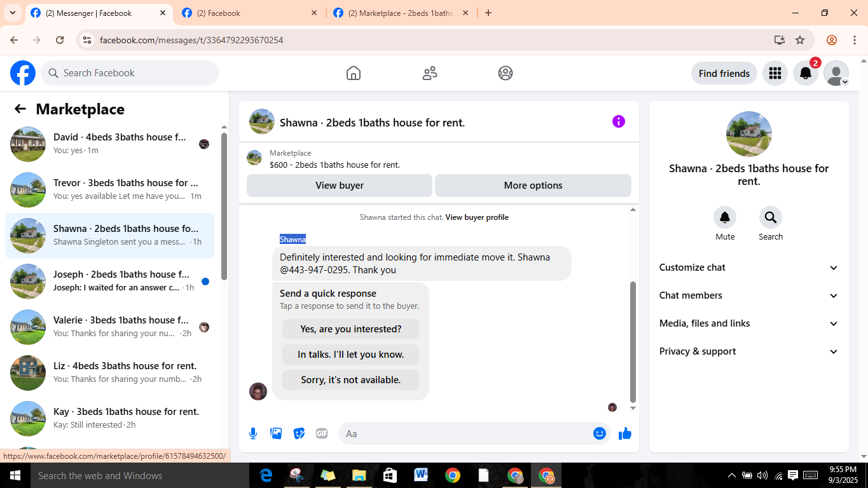Click the View buyer button

point(340,186)
